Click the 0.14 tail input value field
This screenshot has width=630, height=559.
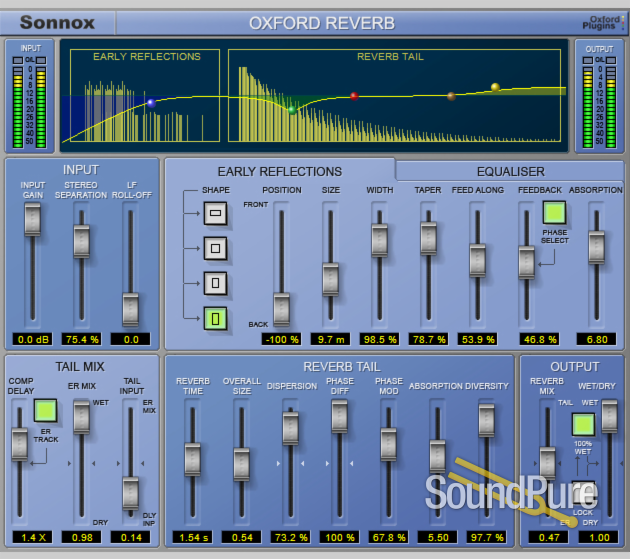[131, 537]
